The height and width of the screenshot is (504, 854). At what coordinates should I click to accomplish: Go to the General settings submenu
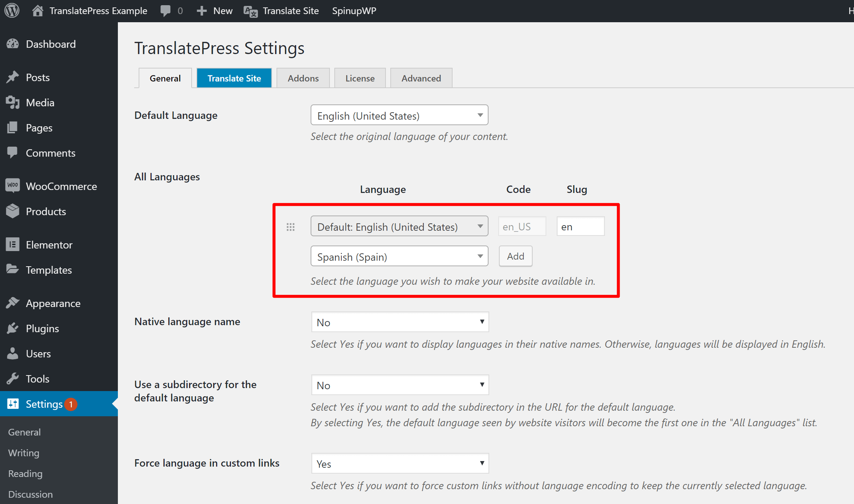[x=24, y=432]
